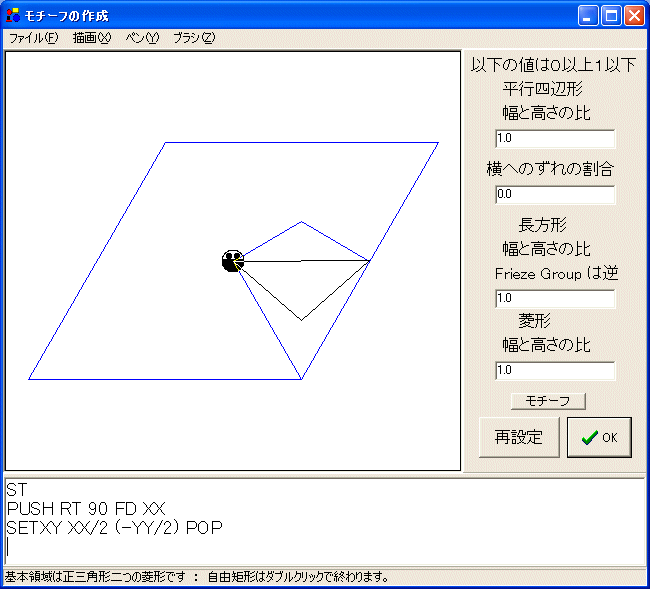Open the 描画(X) menu
This screenshot has height=589, width=650.
(x=92, y=38)
